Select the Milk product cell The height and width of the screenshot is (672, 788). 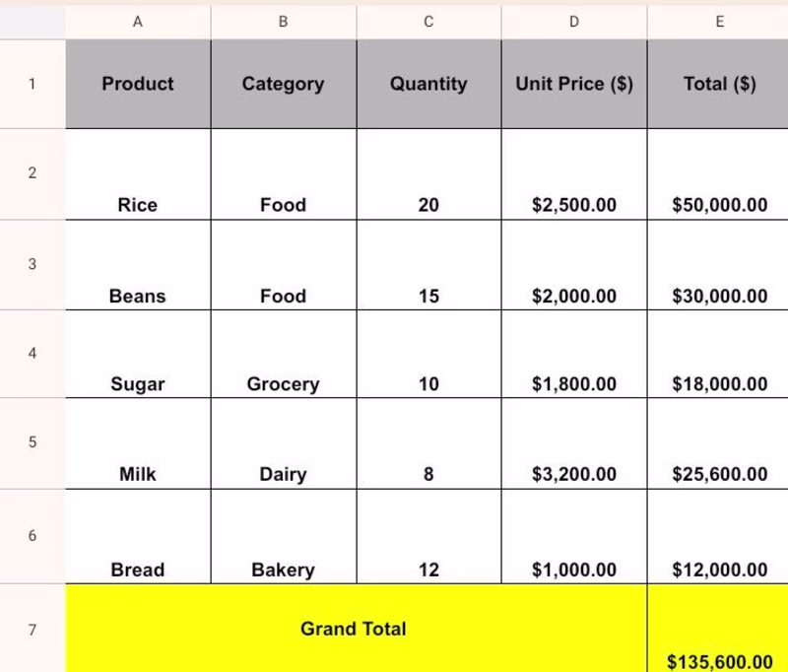pyautogui.click(x=138, y=443)
